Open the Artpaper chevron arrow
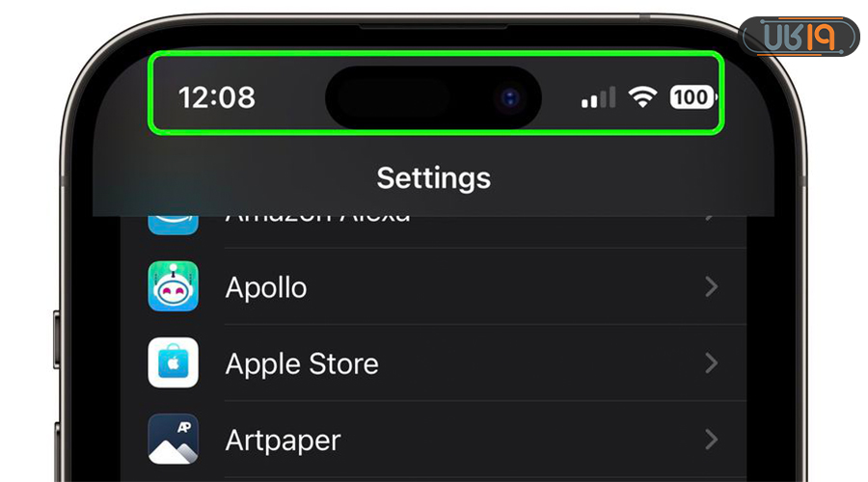Image resolution: width=868 pixels, height=482 pixels. 712,440
